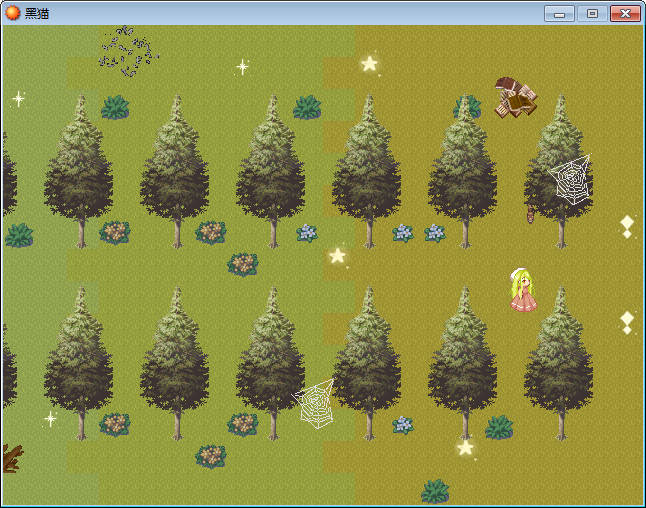Image resolution: width=646 pixels, height=508 pixels.
Task: Minimize the 黑猫 game window
Action: 559,14
